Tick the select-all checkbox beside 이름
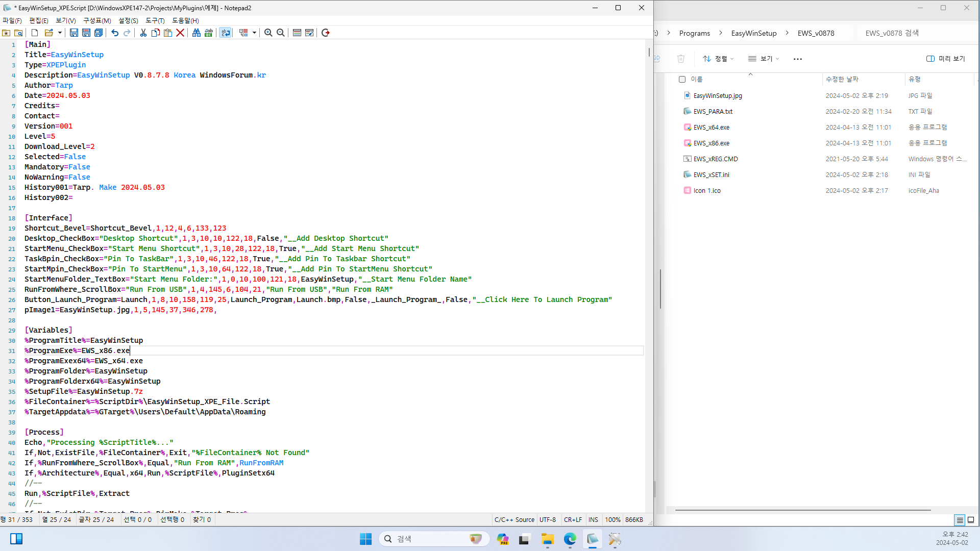Screen dimensions: 980x551 coord(682,79)
